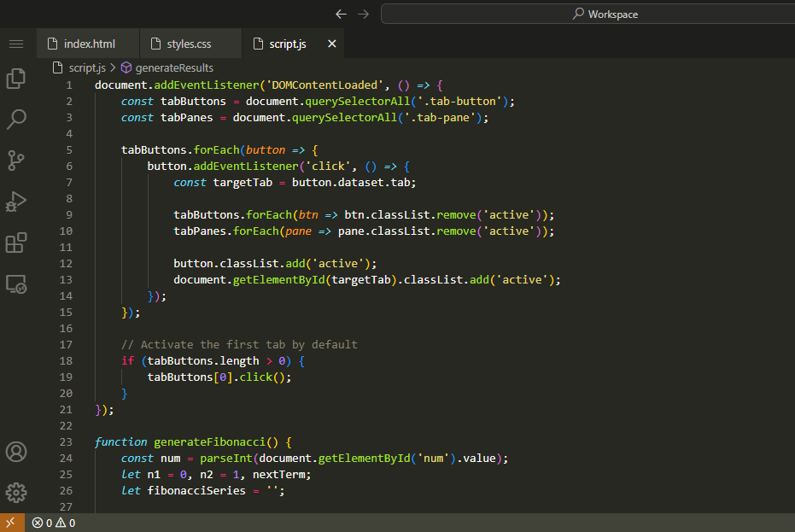Open the Source Control view
Image resolution: width=795 pixels, height=532 pixels.
pos(16,161)
